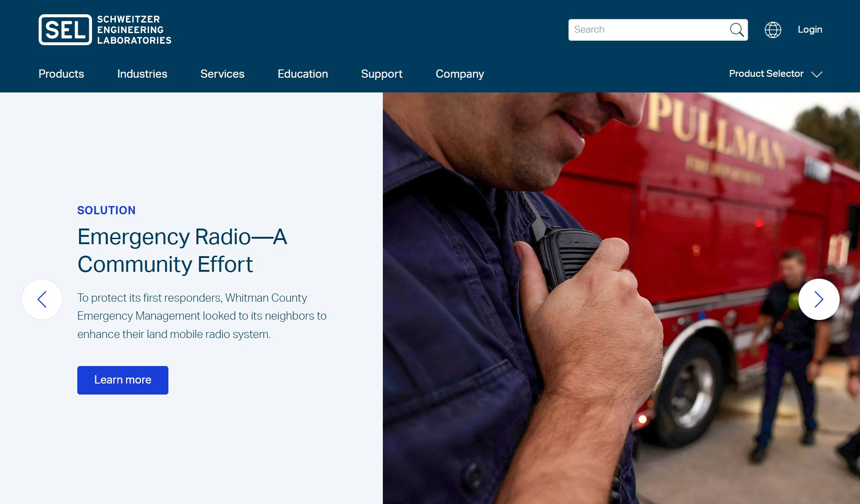860x504 pixels.
Task: Click the firefighter hero image
Action: point(621,298)
